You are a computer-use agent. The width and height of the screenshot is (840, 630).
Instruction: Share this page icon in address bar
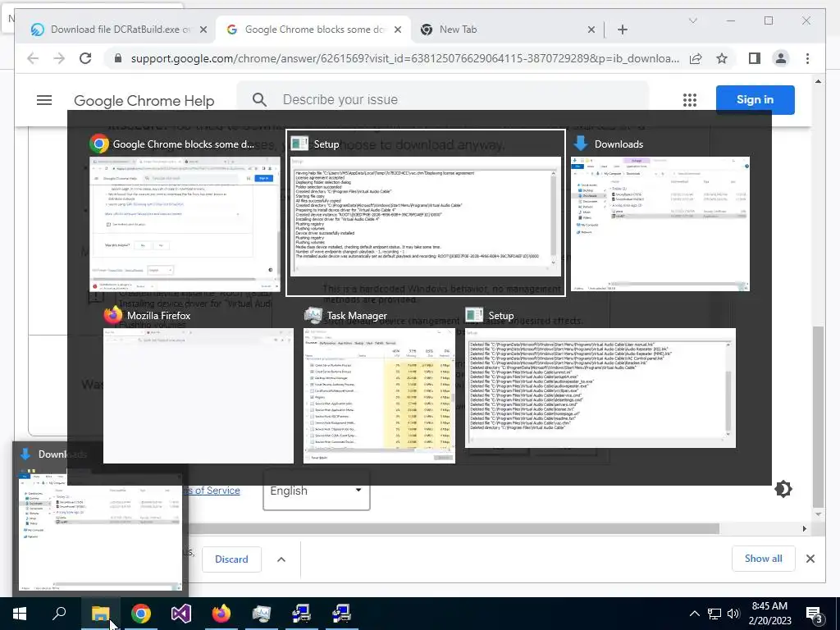point(696,58)
